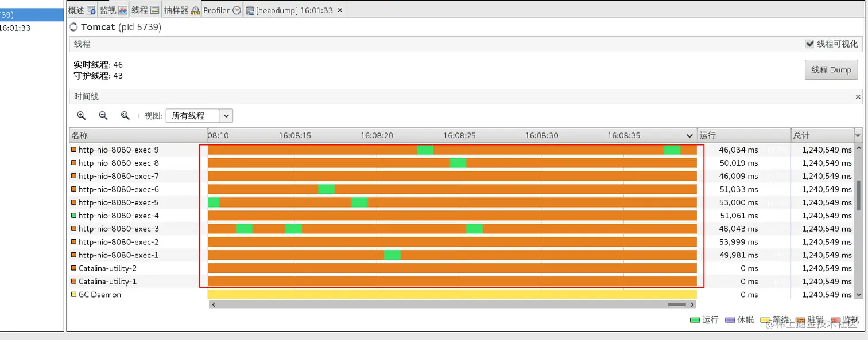Sort by 总计 column header
Screen dimensions: 868x340
tap(822, 136)
